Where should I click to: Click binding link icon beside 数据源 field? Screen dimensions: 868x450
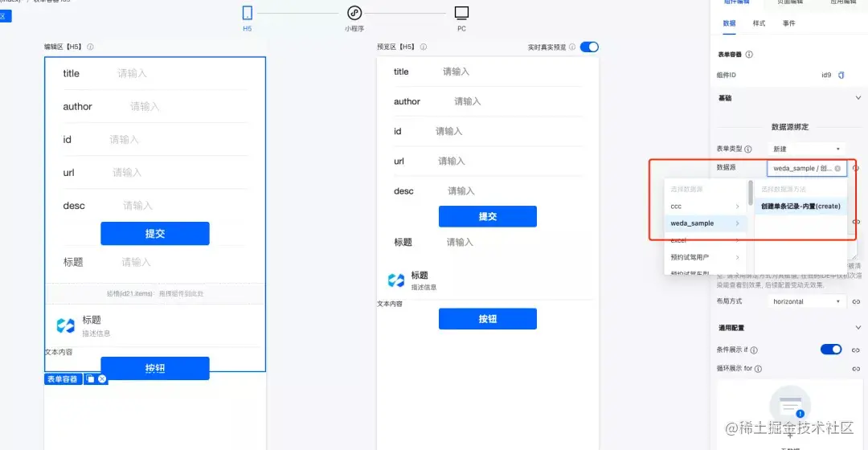pos(856,168)
